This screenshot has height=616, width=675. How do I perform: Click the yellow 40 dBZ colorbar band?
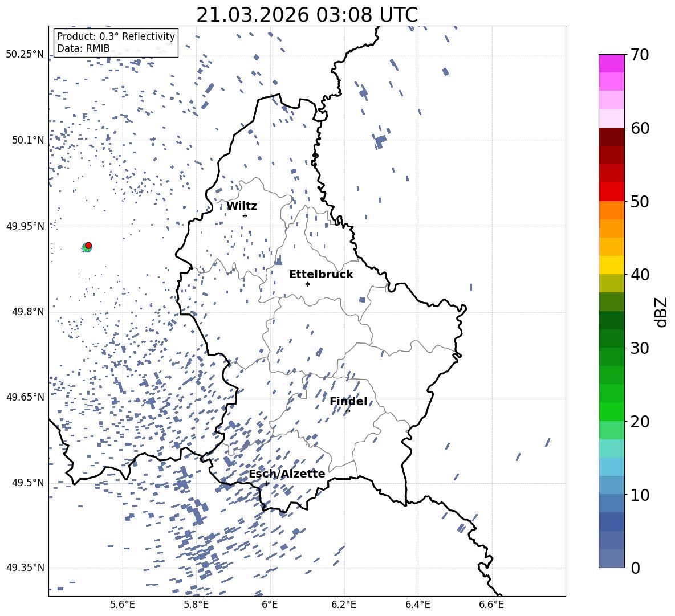611,266
